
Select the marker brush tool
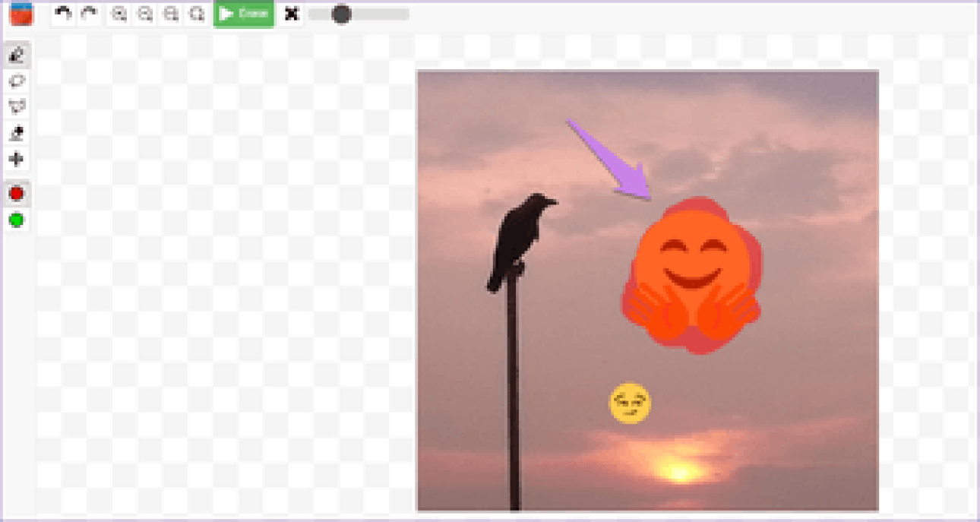(17, 55)
